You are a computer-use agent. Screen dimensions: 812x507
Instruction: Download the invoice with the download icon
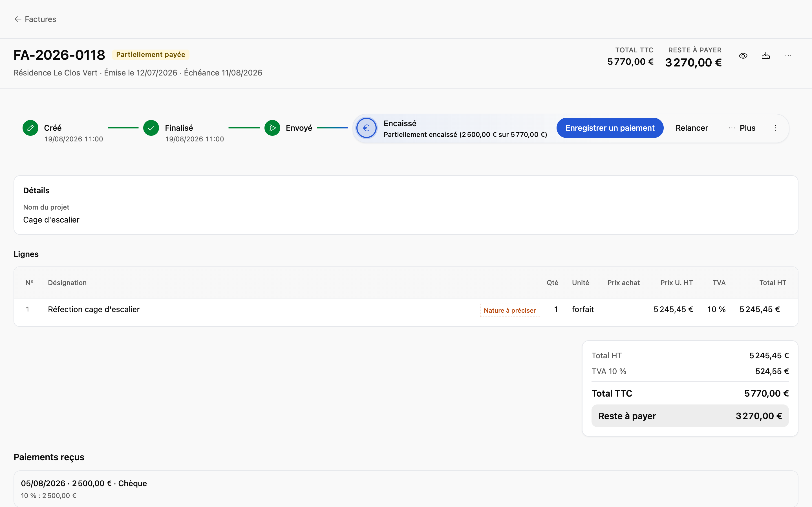point(766,56)
